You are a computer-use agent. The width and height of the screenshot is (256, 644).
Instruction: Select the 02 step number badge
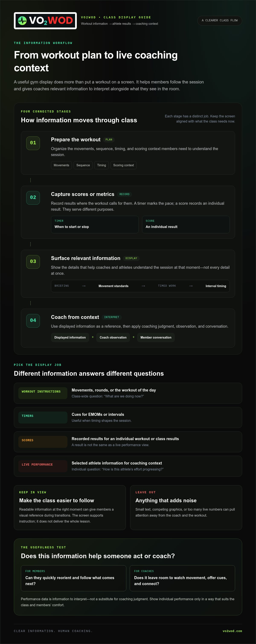33,197
